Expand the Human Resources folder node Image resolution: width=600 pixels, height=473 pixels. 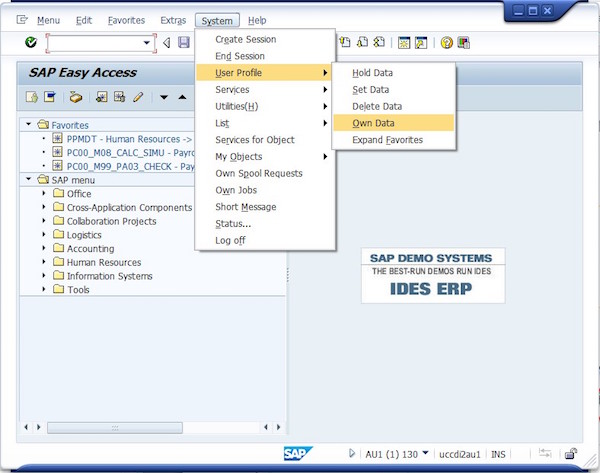click(44, 262)
